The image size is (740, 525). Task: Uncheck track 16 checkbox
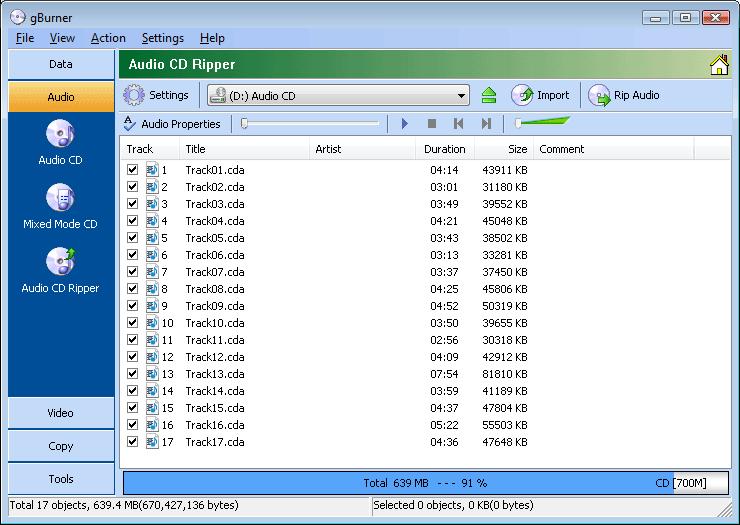point(133,424)
